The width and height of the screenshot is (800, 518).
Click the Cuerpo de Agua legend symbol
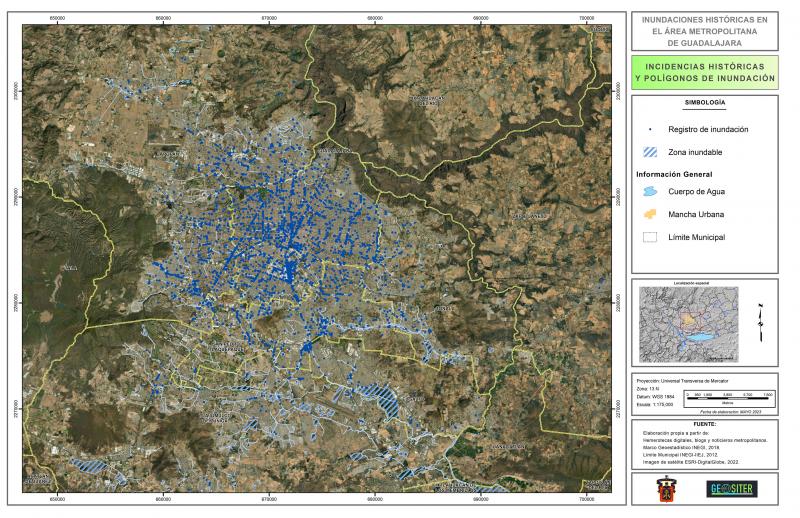point(650,192)
